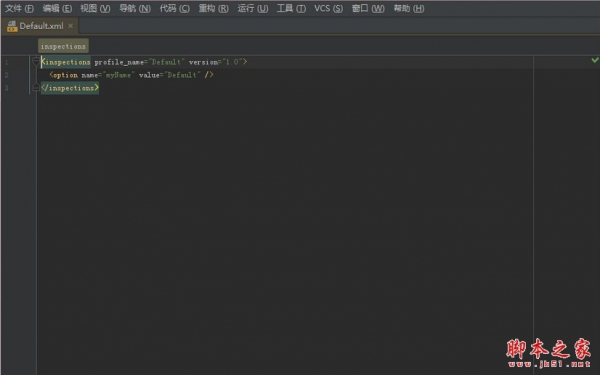Select the Default.xml editor tab
The image size is (600, 375).
click(41, 26)
